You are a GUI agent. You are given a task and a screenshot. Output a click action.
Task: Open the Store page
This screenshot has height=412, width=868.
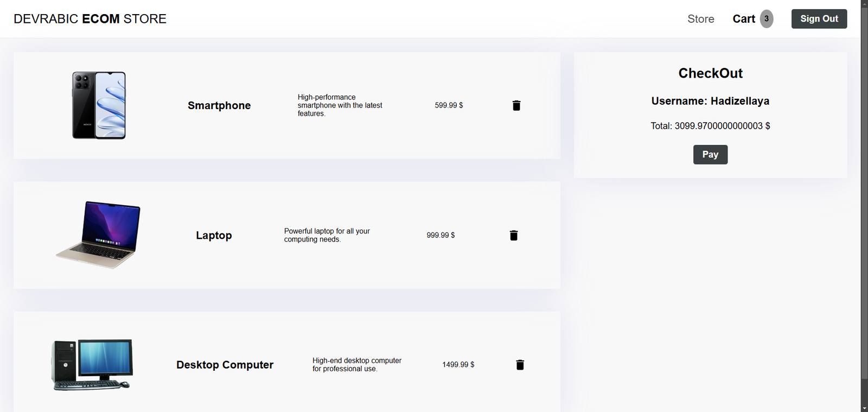[x=700, y=19]
